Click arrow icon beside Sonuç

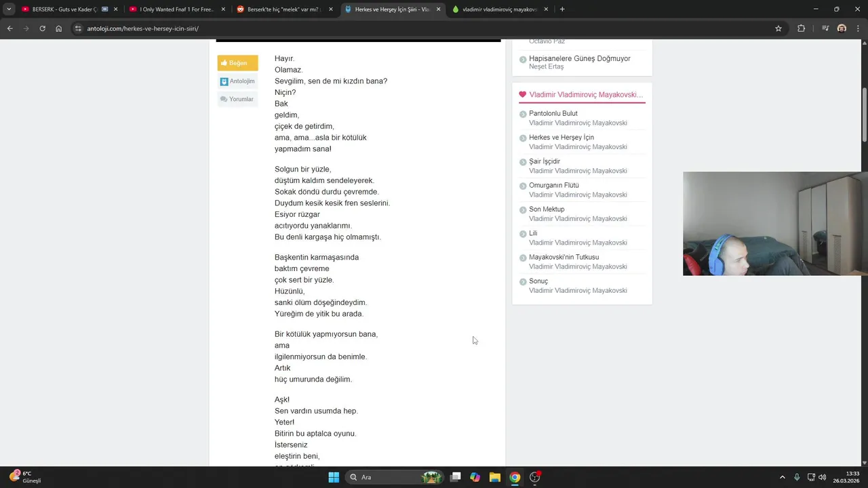[523, 283]
